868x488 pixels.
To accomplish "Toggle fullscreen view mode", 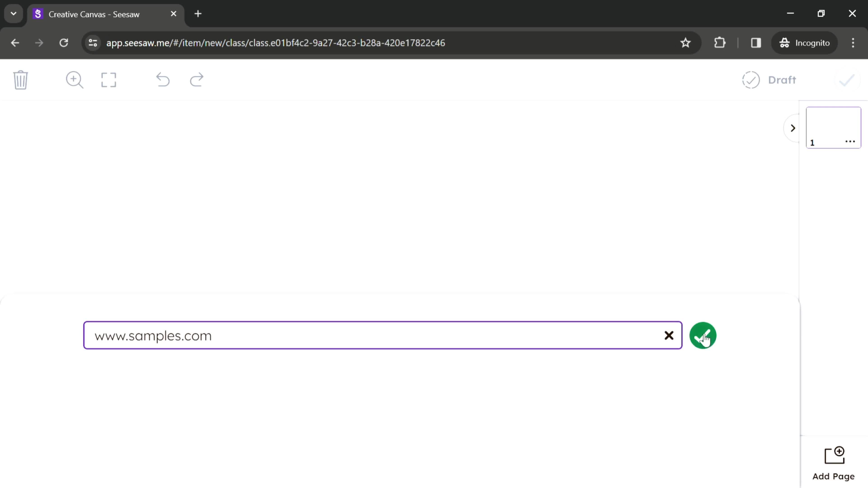I will pyautogui.click(x=109, y=80).
